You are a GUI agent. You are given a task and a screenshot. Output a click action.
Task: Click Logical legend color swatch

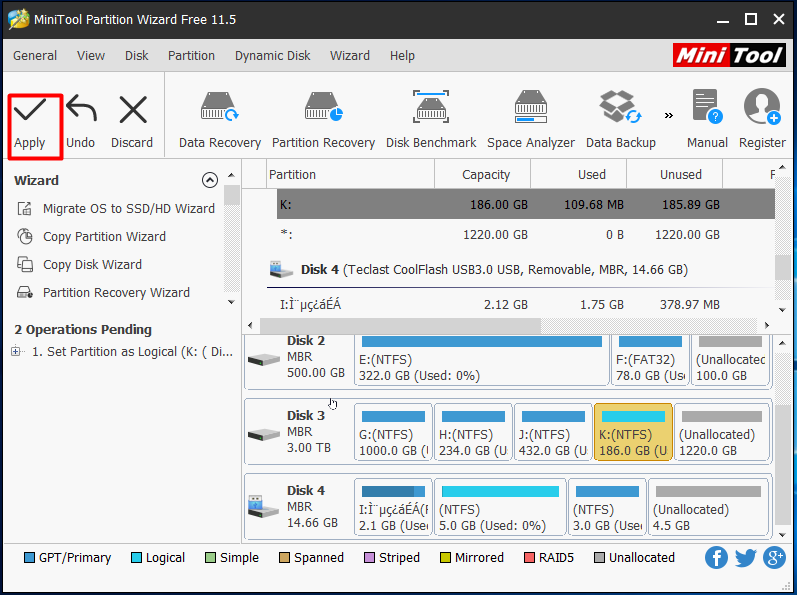[136, 557]
